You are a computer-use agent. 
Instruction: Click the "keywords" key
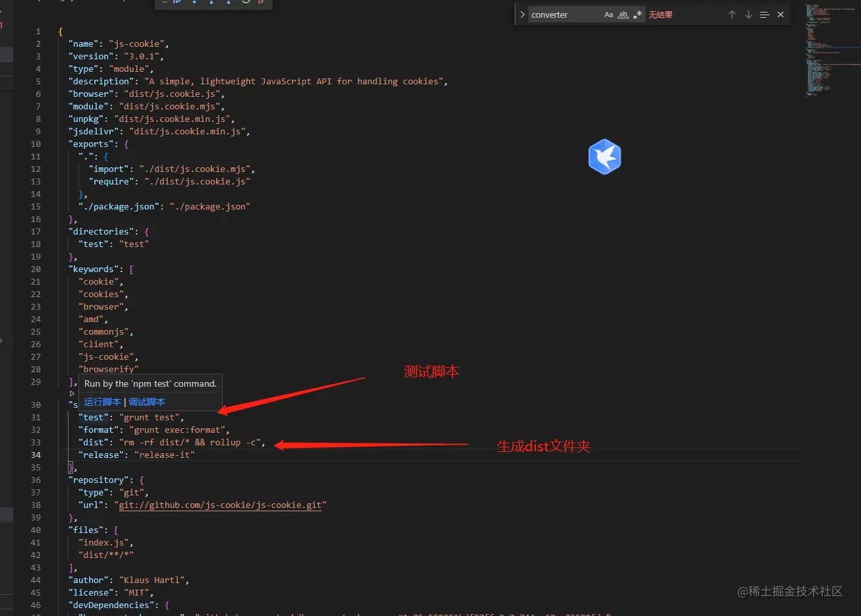[x=94, y=269]
